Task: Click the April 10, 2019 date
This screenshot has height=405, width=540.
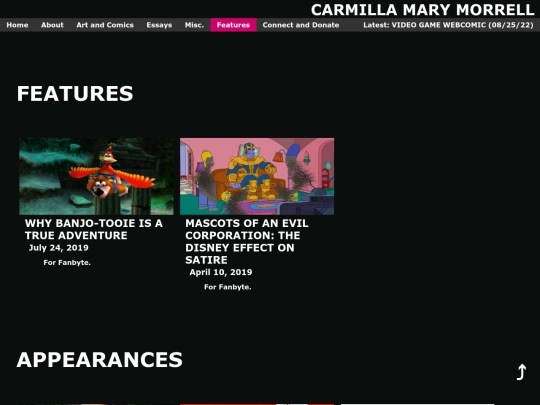Action: [x=221, y=272]
